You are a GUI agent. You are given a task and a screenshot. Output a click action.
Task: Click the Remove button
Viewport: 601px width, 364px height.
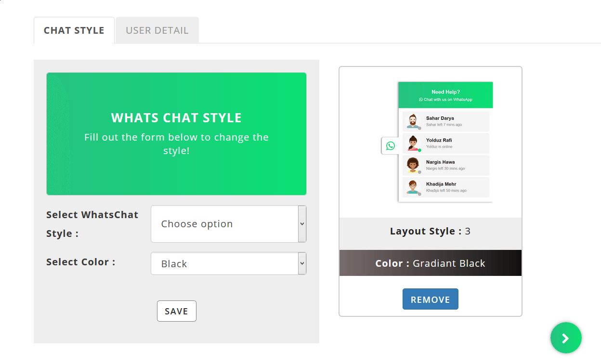click(430, 299)
